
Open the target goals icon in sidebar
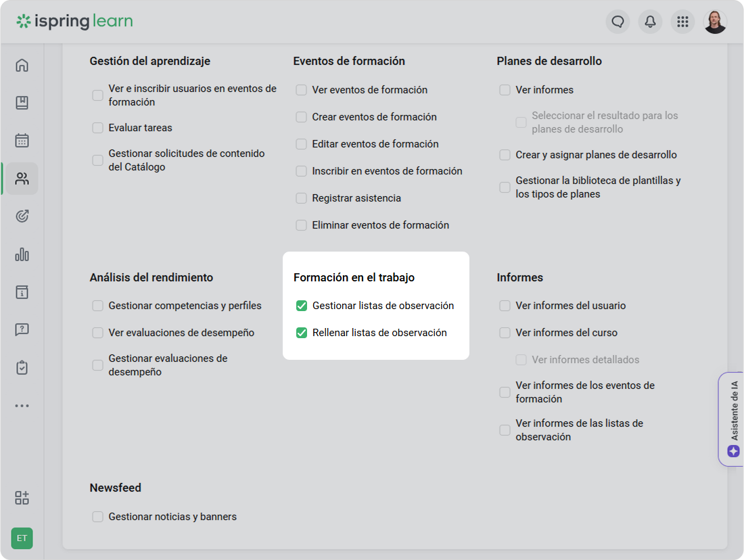pyautogui.click(x=22, y=216)
